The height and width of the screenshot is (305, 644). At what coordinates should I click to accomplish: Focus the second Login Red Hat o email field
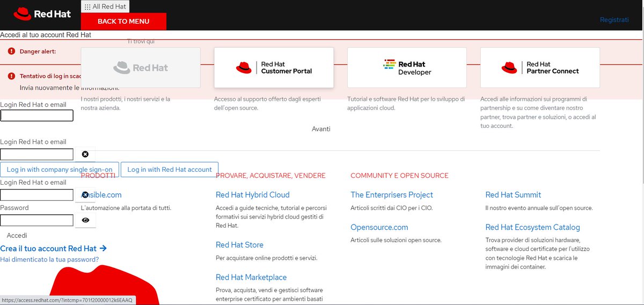click(36, 155)
